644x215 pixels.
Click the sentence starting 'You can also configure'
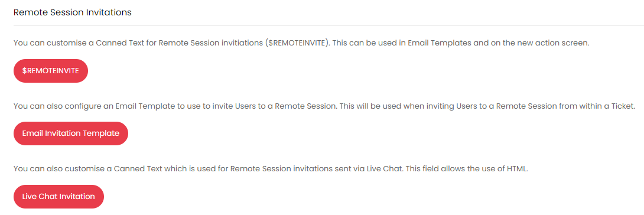176,106
